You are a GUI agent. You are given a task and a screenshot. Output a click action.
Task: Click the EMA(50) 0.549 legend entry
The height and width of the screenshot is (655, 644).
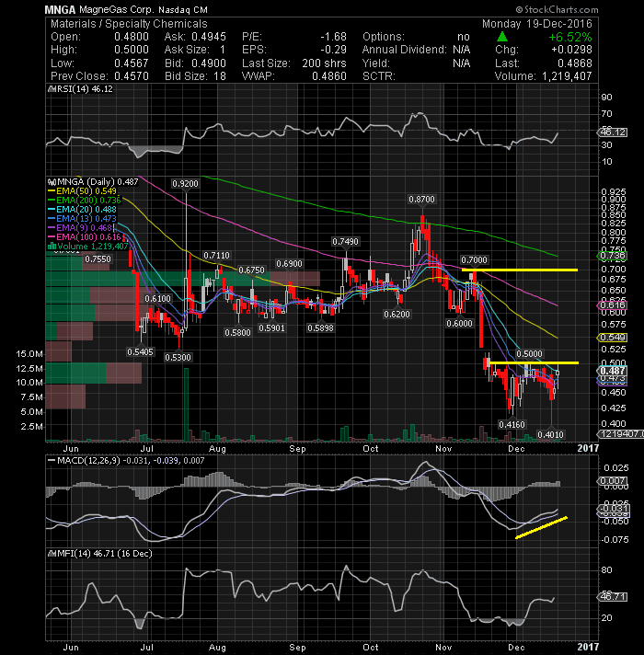coord(83,191)
